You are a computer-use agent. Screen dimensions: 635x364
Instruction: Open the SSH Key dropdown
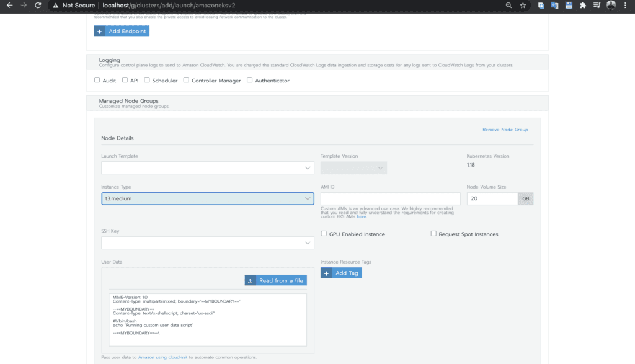coord(207,243)
